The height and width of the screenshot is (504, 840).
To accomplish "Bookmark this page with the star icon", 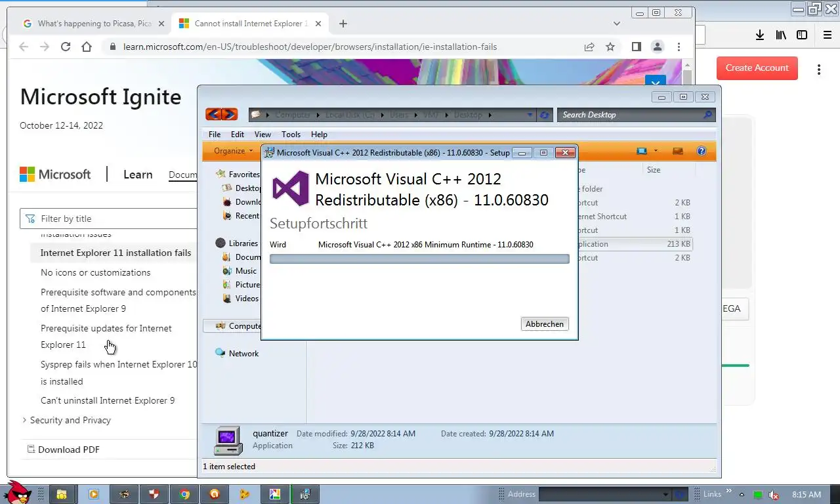I will [x=610, y=47].
